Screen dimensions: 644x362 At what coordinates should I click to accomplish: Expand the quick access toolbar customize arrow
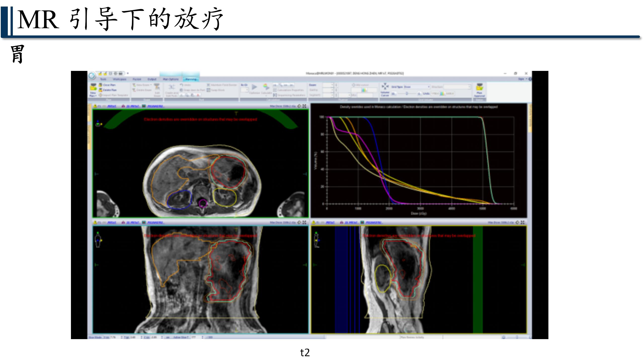pos(128,73)
